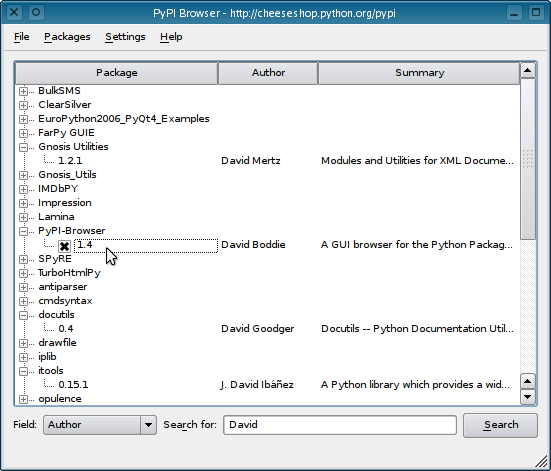Open the Packages menu

[x=67, y=37]
